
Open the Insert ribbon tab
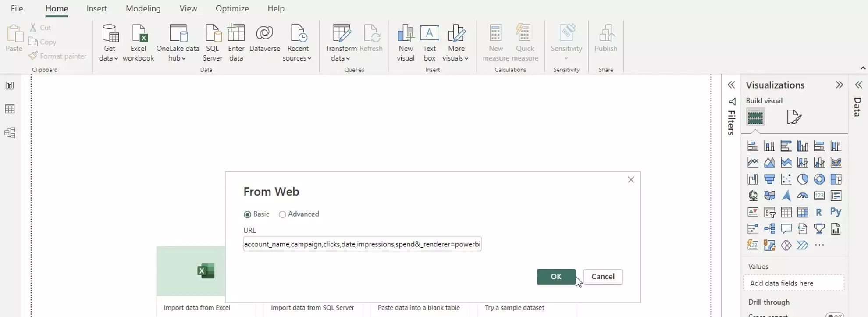(x=96, y=8)
